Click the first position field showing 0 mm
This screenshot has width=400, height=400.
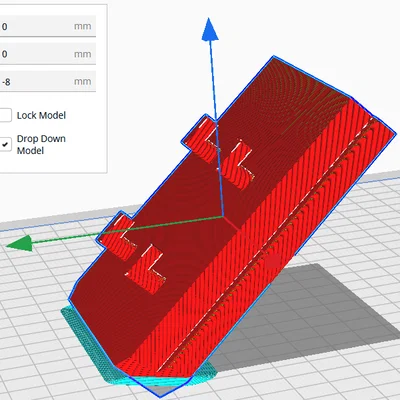pyautogui.click(x=47, y=26)
